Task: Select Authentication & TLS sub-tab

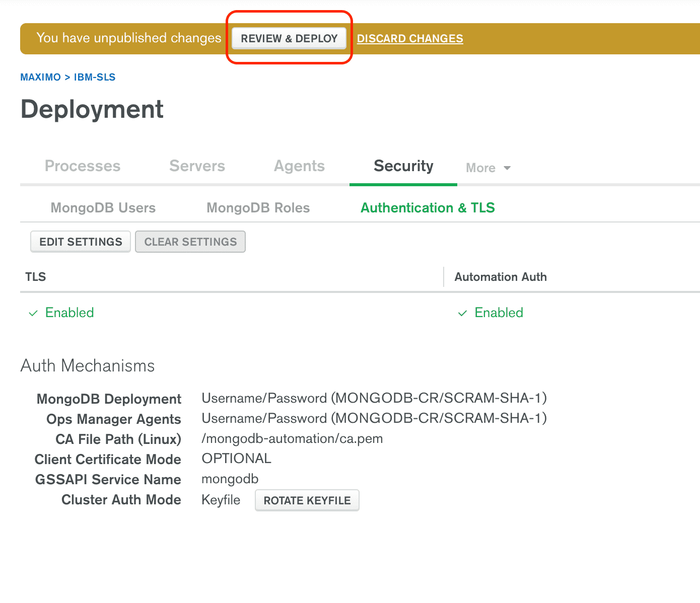Action: pyautogui.click(x=428, y=208)
